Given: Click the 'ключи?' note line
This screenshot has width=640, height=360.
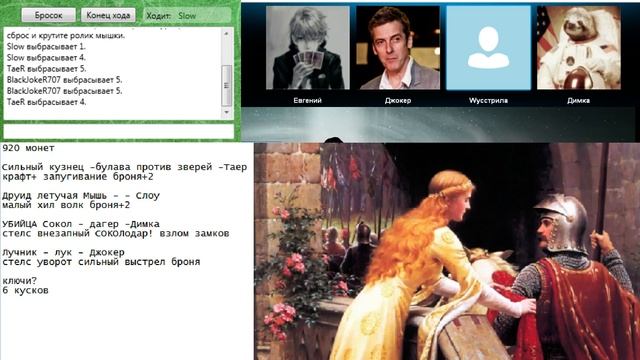Looking at the screenshot, I should [x=20, y=281].
